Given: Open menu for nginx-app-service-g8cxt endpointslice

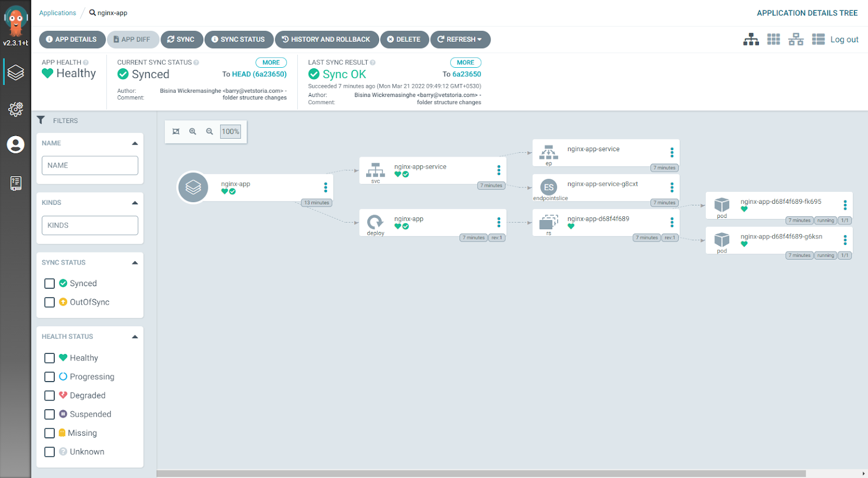Looking at the screenshot, I should [672, 187].
